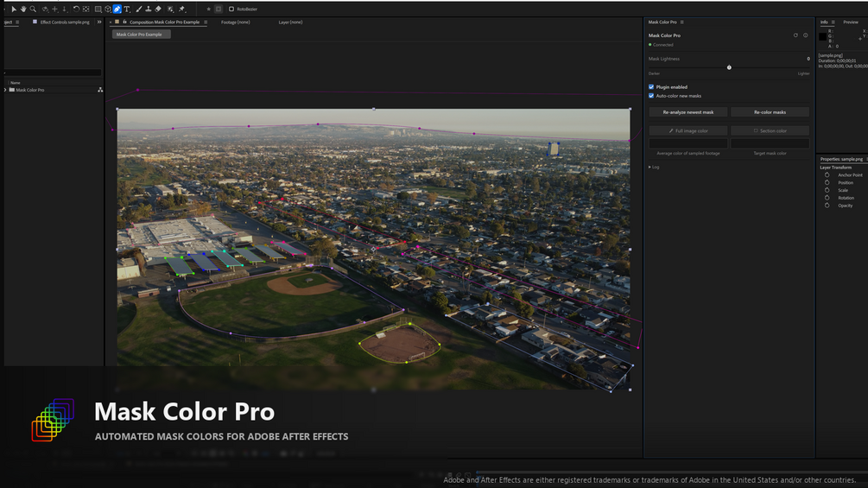Click the Re-color masks button

click(x=770, y=111)
